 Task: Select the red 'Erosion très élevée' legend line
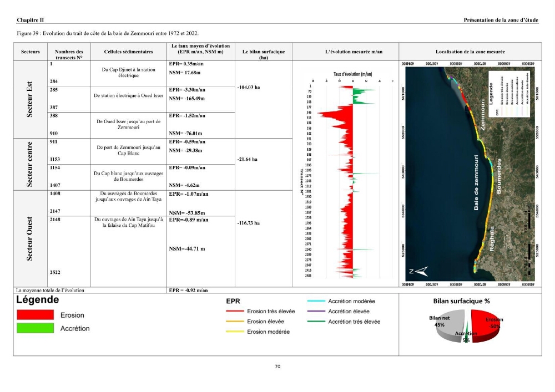click(235, 311)
